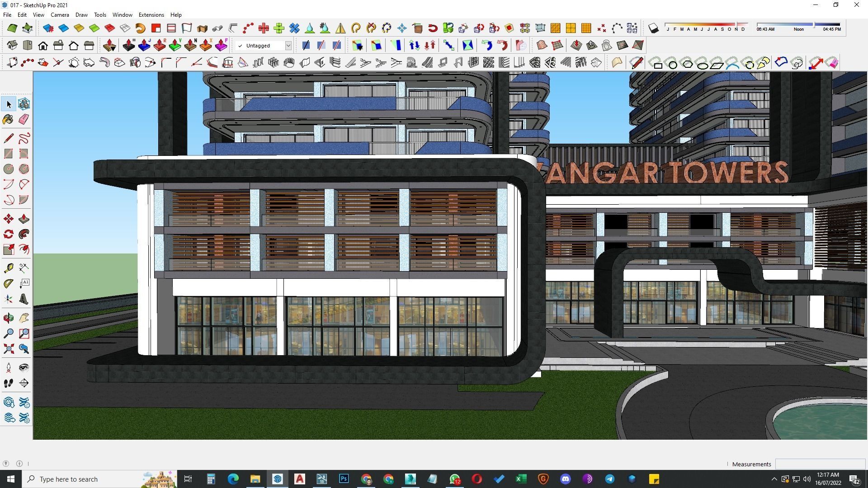The height and width of the screenshot is (488, 868).
Task: Activate the Push/Pull tool
Action: 24,219
